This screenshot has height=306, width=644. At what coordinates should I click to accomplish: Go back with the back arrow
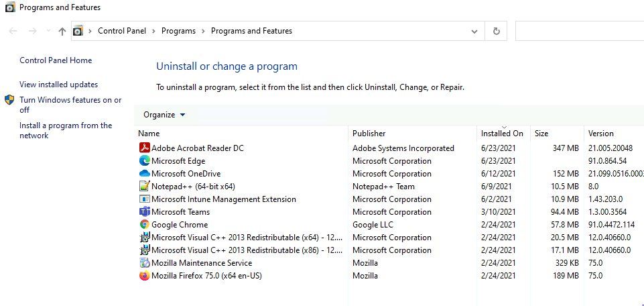13,31
